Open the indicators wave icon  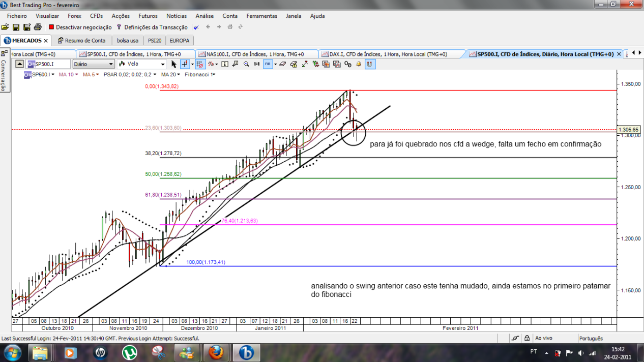coord(211,64)
